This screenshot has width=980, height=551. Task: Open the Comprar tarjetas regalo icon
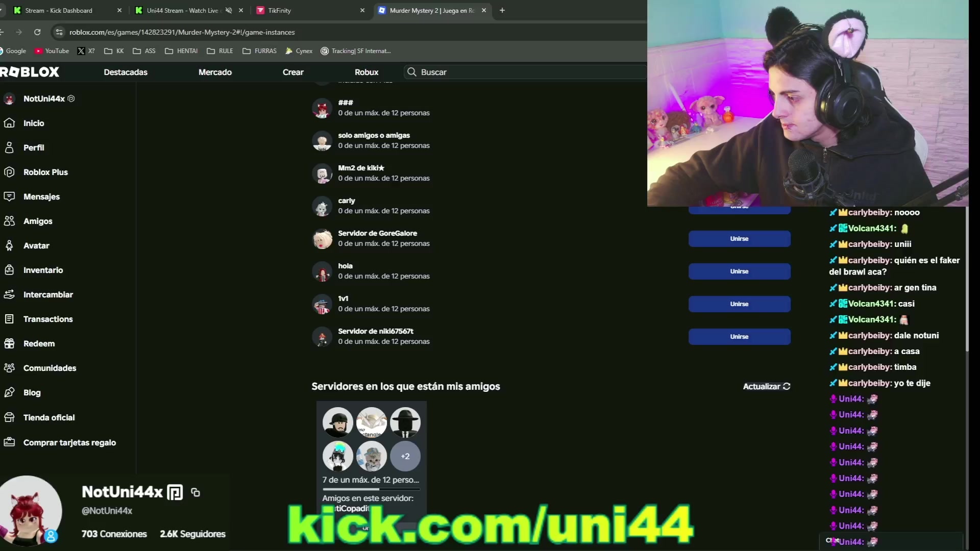coord(9,442)
